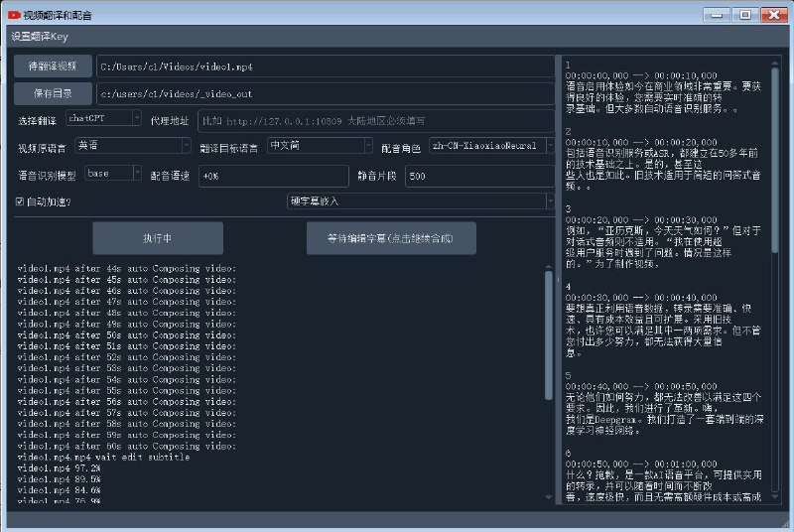Viewport: 794px width, 532px height.
Task: Click subtitle timestamp 00:00:20,000 --> 00:00:30,000
Action: tap(641, 220)
